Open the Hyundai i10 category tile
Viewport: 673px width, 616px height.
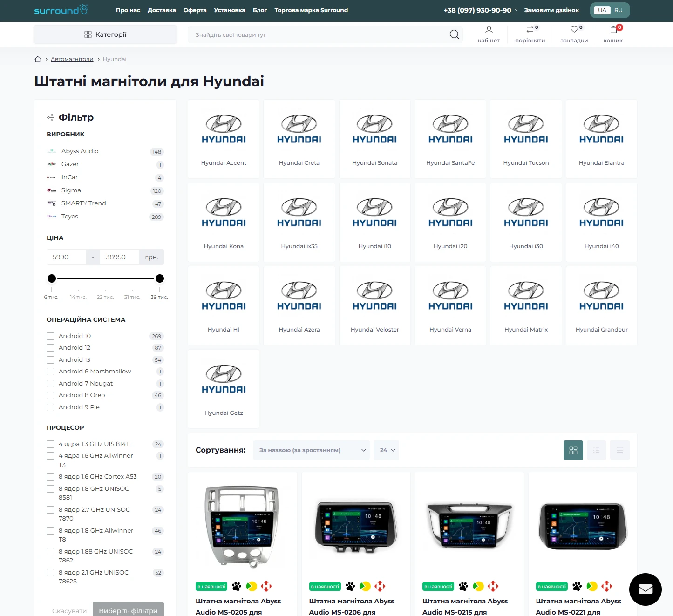point(375,222)
